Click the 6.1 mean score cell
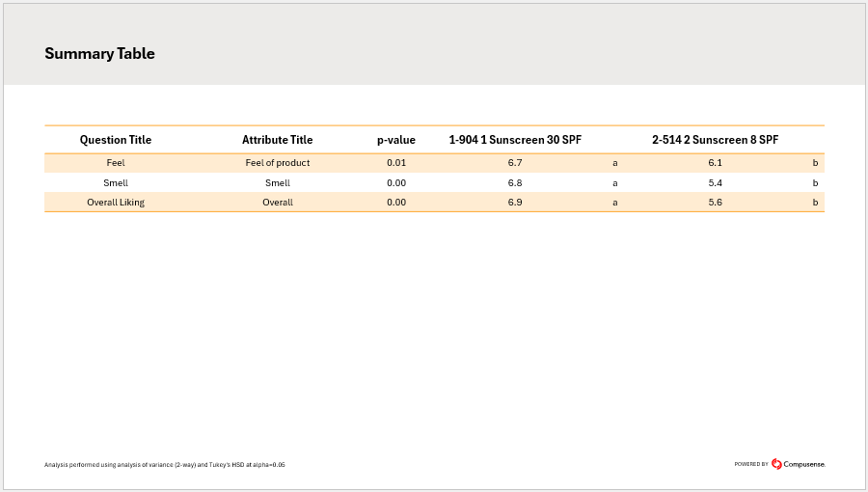This screenshot has height=492, width=868. click(x=715, y=163)
